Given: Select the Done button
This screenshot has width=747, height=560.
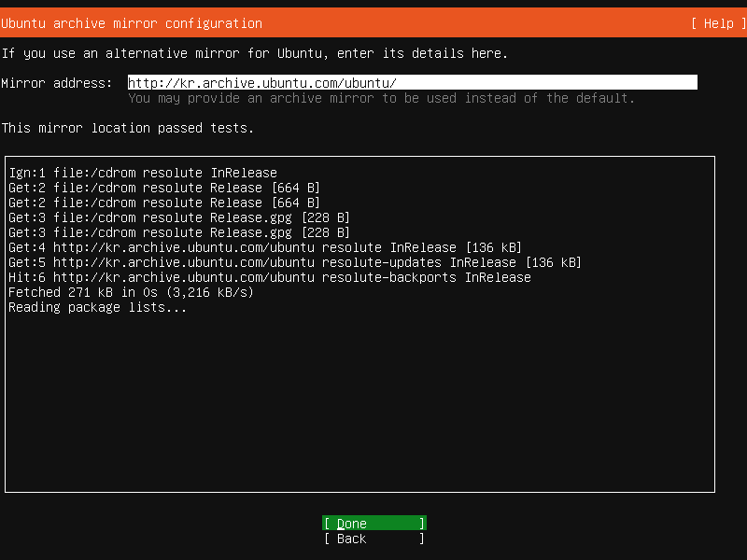Looking at the screenshot, I should 374,524.
